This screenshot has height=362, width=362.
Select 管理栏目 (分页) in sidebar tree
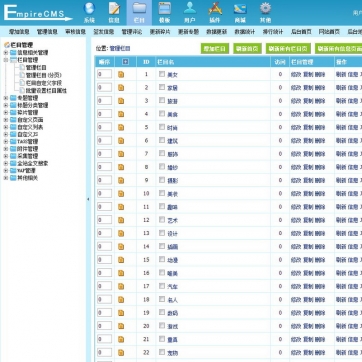pos(44,75)
